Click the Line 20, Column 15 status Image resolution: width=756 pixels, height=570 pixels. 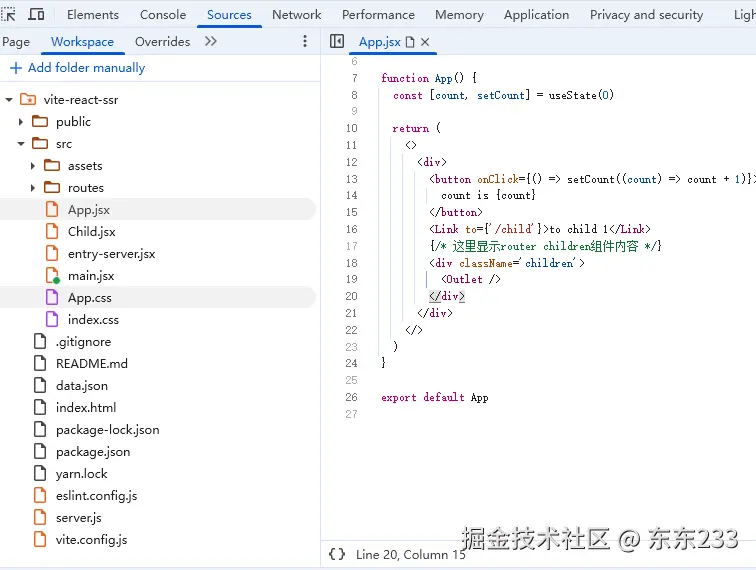(x=410, y=555)
